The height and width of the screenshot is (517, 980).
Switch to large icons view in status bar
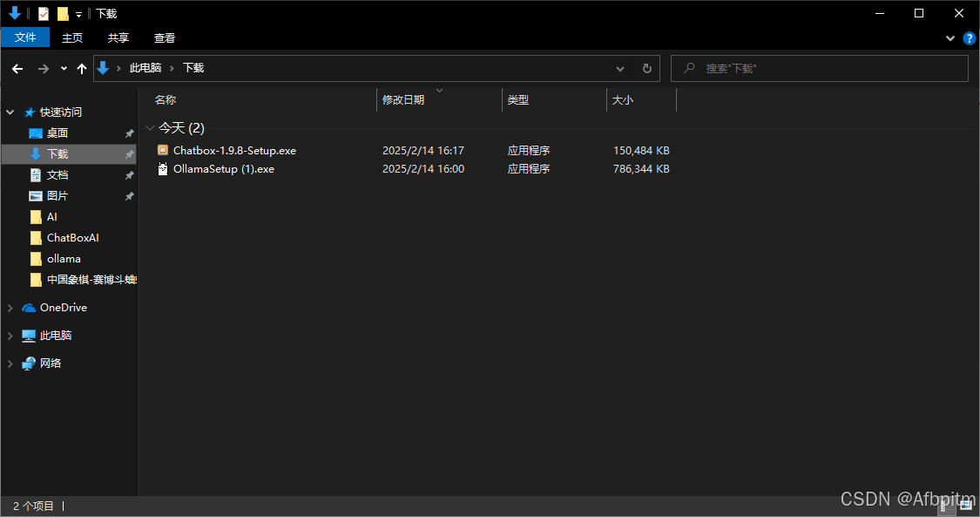pos(966,506)
